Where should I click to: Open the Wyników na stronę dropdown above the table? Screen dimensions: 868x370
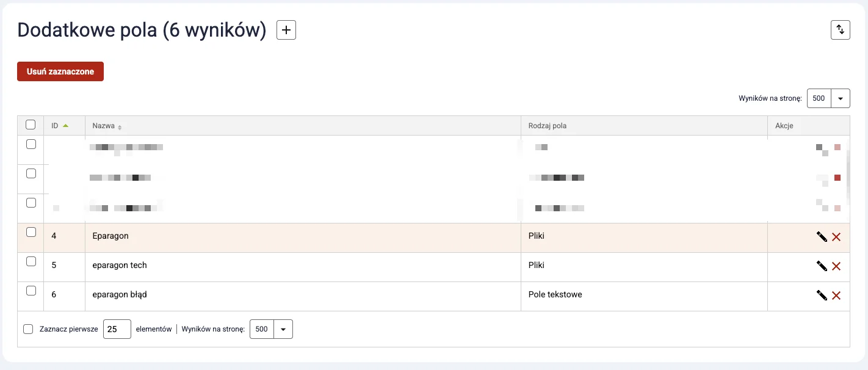pyautogui.click(x=828, y=98)
